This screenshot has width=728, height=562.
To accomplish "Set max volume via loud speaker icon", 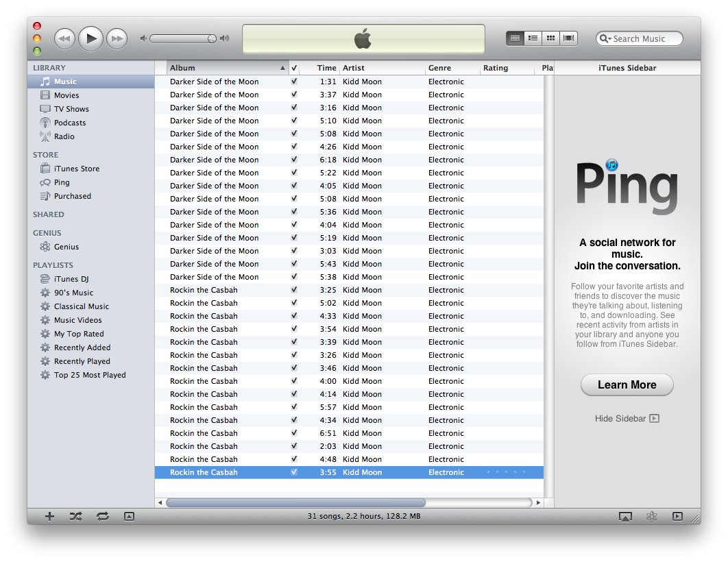I will click(225, 38).
